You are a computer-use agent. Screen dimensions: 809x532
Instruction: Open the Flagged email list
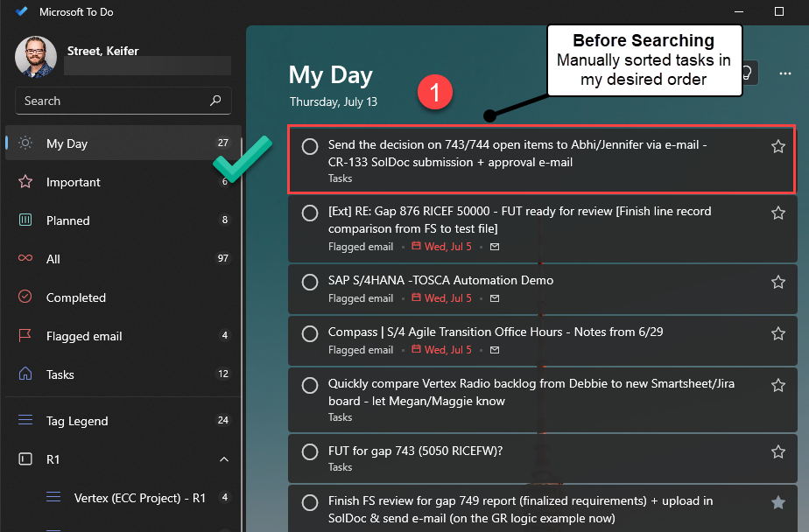pyautogui.click(x=123, y=336)
